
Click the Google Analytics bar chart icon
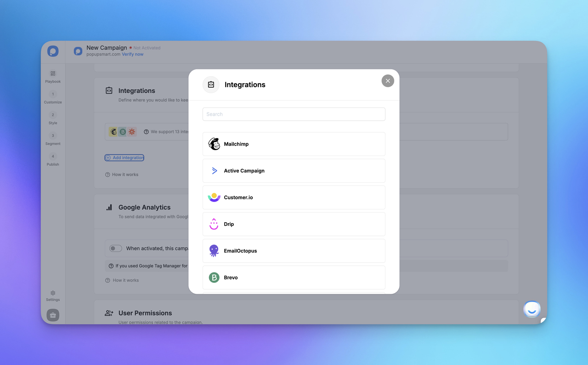109,208
